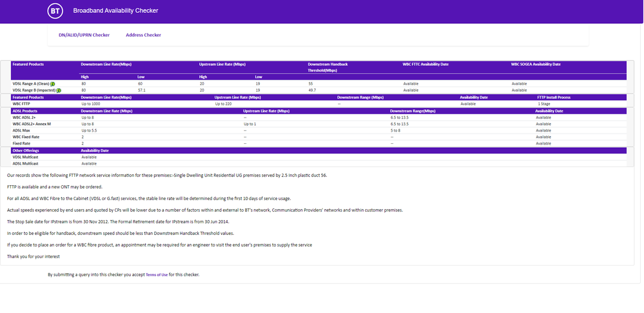The height and width of the screenshot is (313, 644).
Task: Select the WBC Fixed Rate row label
Action: [x=26, y=137]
